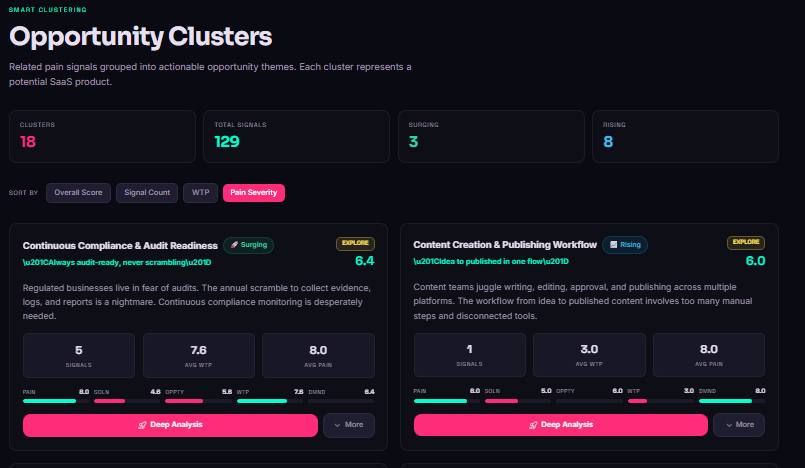Select the Pain Severity sort option
Image resolution: width=805 pixels, height=468 pixels.
pos(254,193)
